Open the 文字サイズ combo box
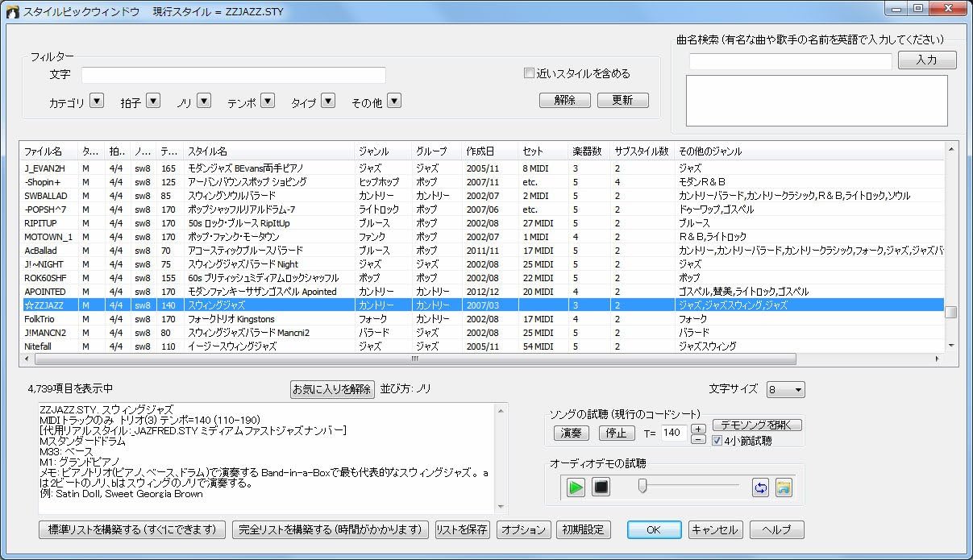 point(785,390)
